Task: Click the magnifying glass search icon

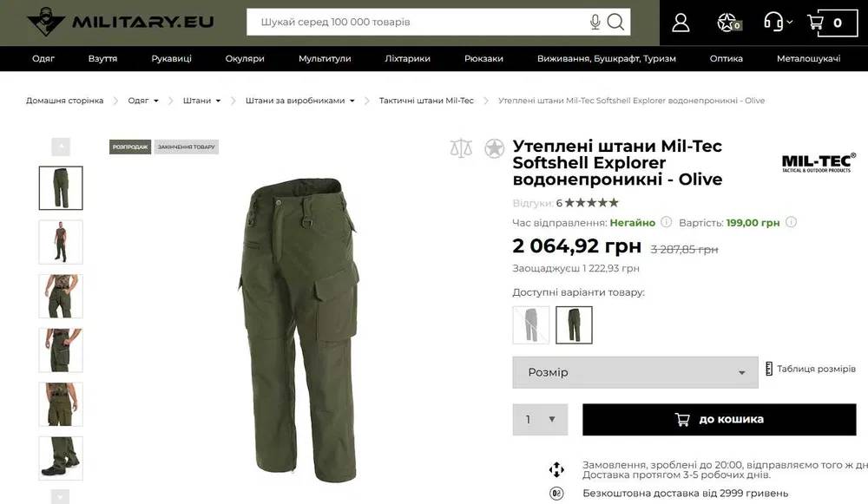Action: [x=615, y=23]
